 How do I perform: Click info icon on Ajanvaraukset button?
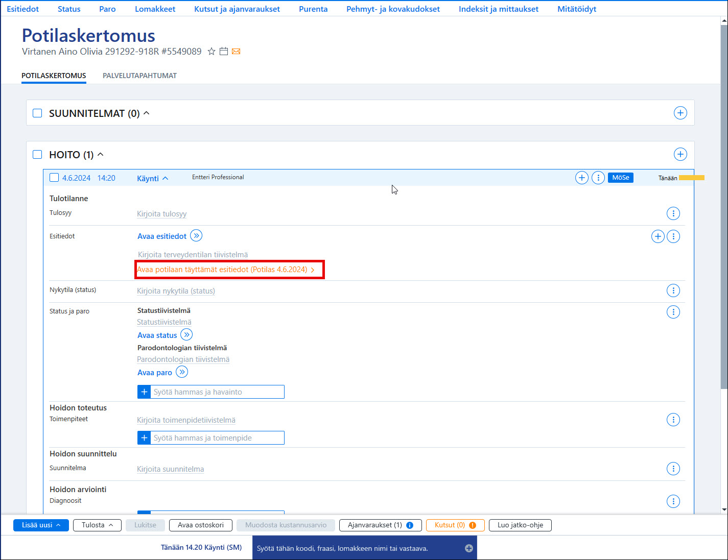[410, 525]
